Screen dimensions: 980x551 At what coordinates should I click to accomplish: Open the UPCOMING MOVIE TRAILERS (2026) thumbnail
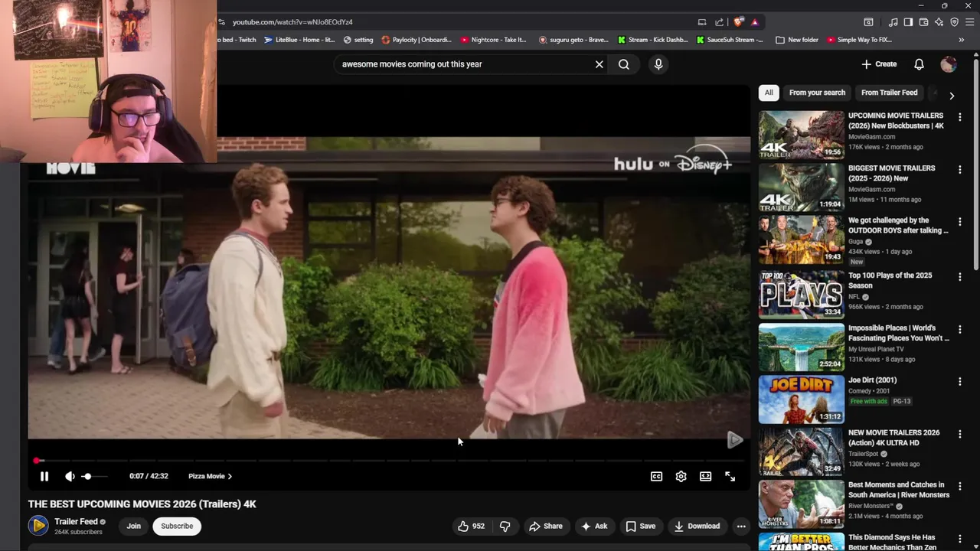coord(801,135)
